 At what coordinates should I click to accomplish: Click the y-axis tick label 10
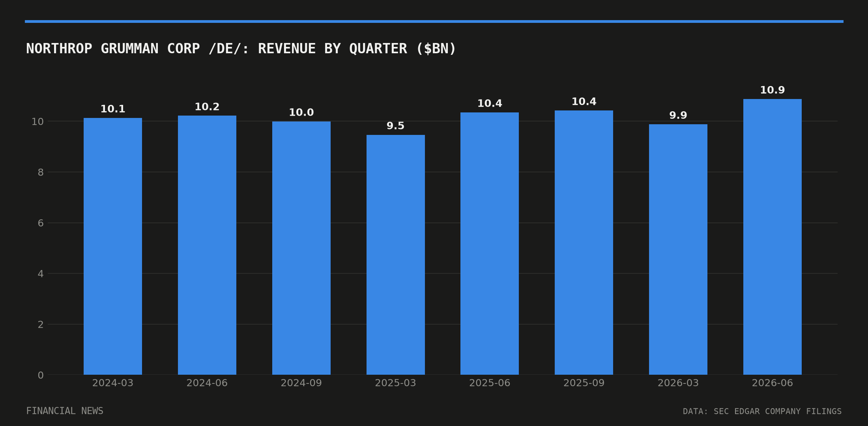click(37, 121)
